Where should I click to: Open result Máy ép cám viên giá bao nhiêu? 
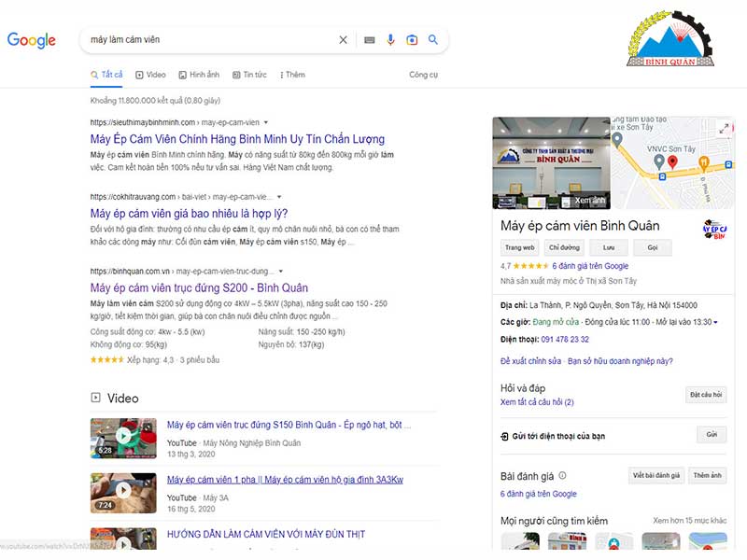189,214
